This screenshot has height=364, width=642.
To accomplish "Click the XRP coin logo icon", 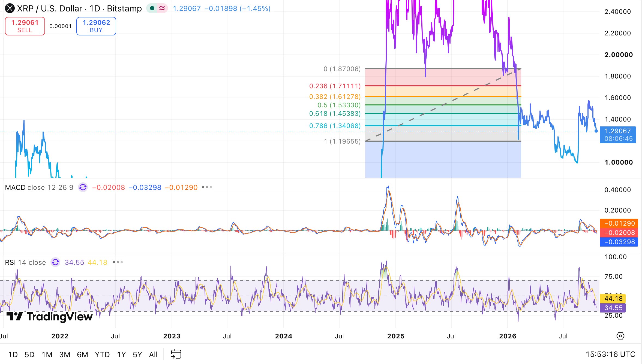I will click(10, 8).
